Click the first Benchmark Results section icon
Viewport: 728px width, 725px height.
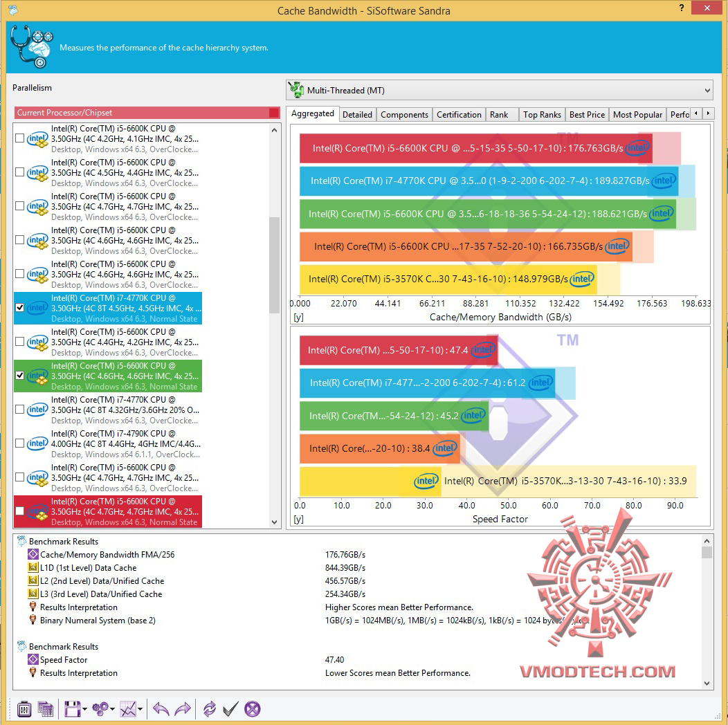(x=21, y=541)
